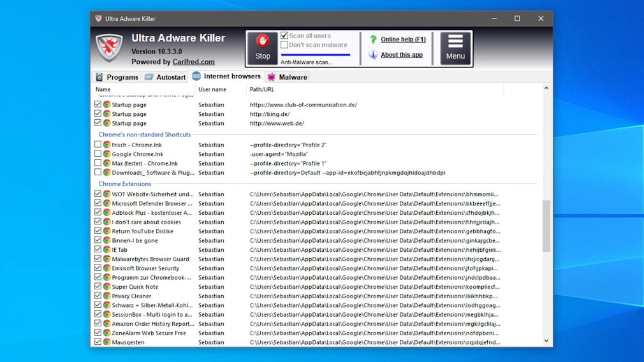Select the Chrome's non-standard Shortcuts group header
Image resolution: width=644 pixels, height=362 pixels.
click(x=145, y=134)
